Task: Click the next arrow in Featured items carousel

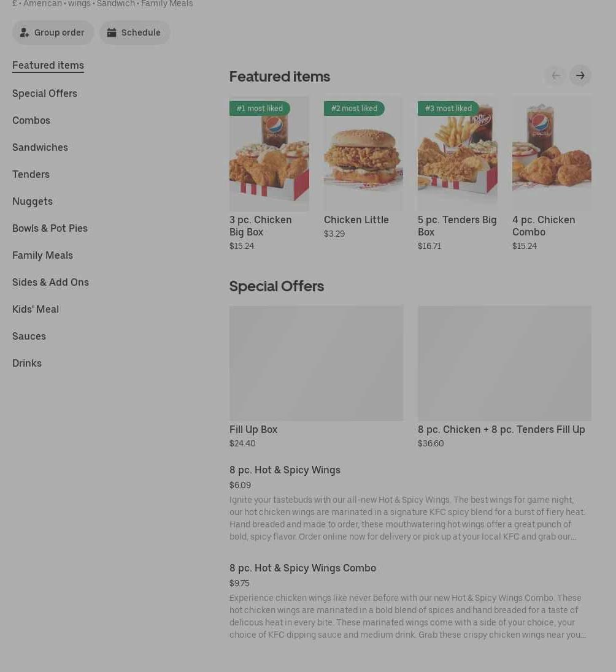Action: (580, 75)
